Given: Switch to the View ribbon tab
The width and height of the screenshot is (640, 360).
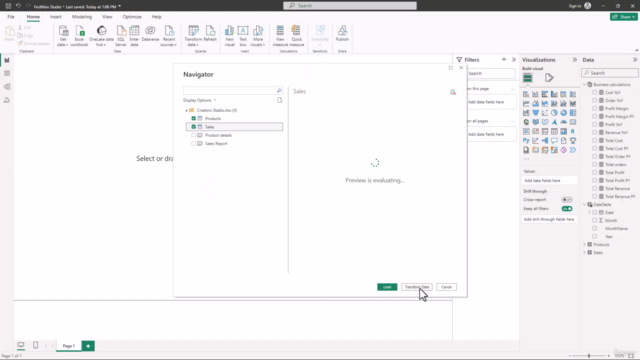Looking at the screenshot, I should pos(107,17).
